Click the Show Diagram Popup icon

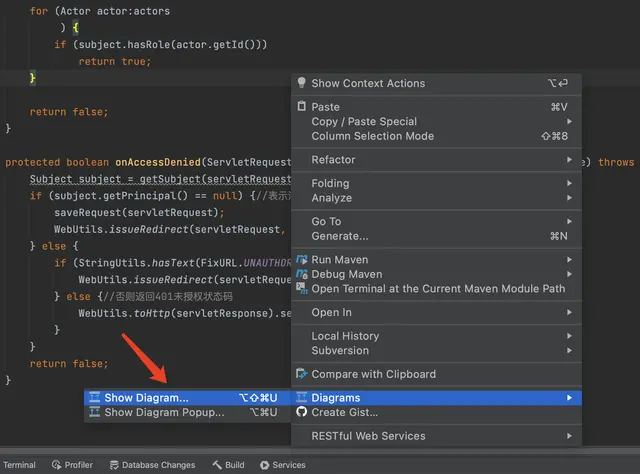(x=94, y=412)
